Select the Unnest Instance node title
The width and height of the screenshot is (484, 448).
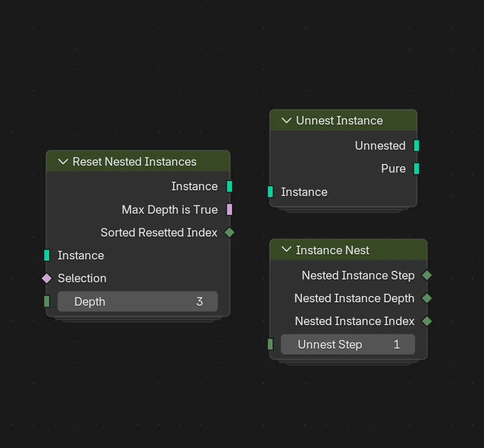339,121
